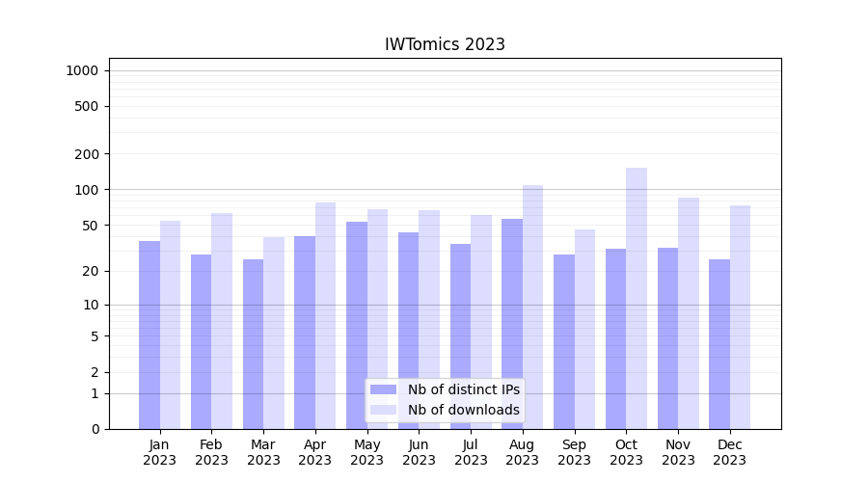The image size is (868, 482).
Task: Select the Nb of downloads legend label
Action: coord(463,410)
